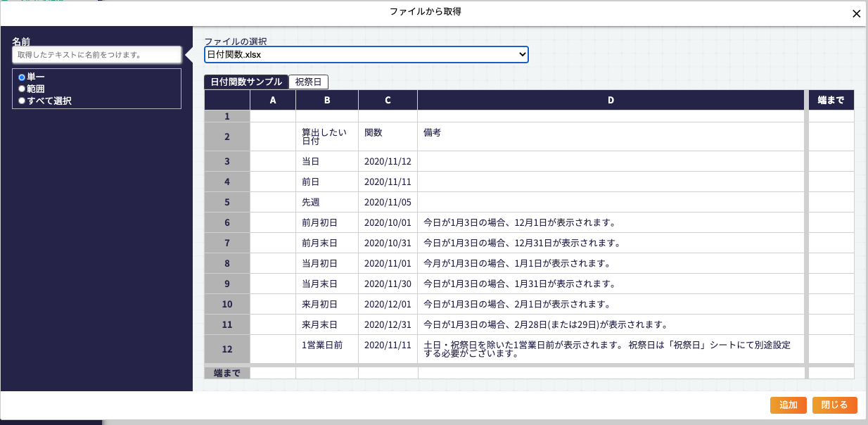The image size is (868, 425).
Task: Select row header 4
Action: (227, 182)
